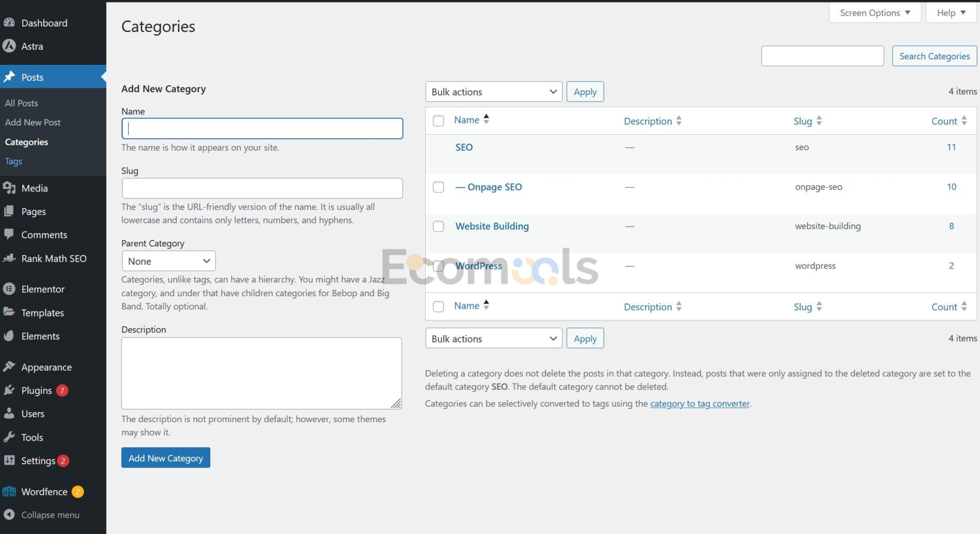Click the Users person icon
Image resolution: width=980 pixels, height=534 pixels.
tap(9, 414)
